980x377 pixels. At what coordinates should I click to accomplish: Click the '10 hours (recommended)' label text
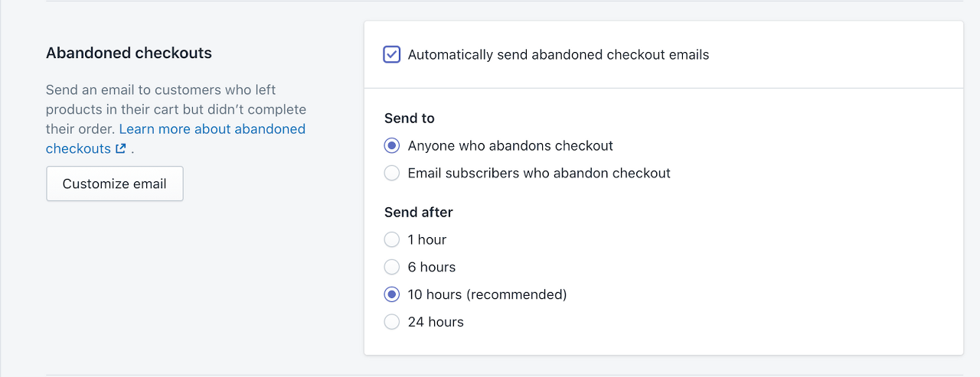pos(487,295)
